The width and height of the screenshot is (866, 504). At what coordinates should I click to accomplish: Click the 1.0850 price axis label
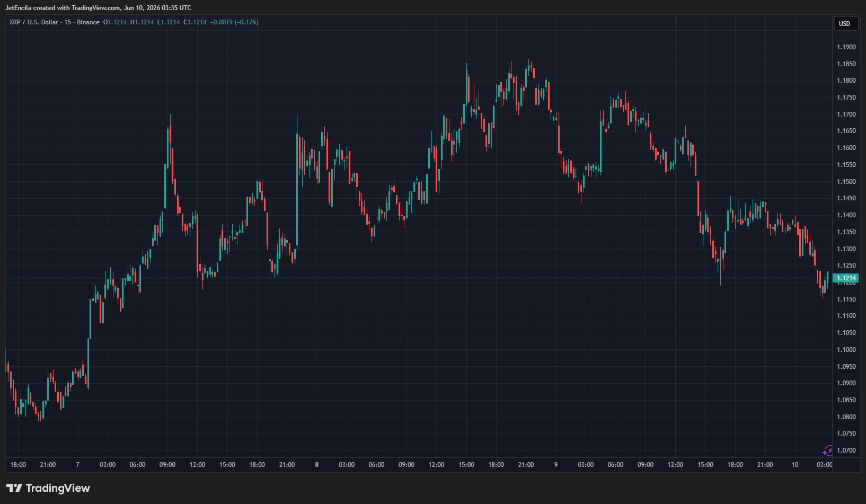(x=846, y=400)
